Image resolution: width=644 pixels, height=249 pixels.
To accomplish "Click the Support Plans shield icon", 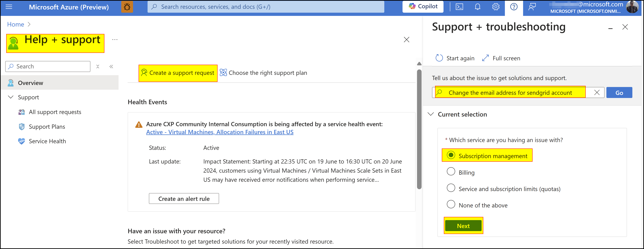I will tap(21, 127).
